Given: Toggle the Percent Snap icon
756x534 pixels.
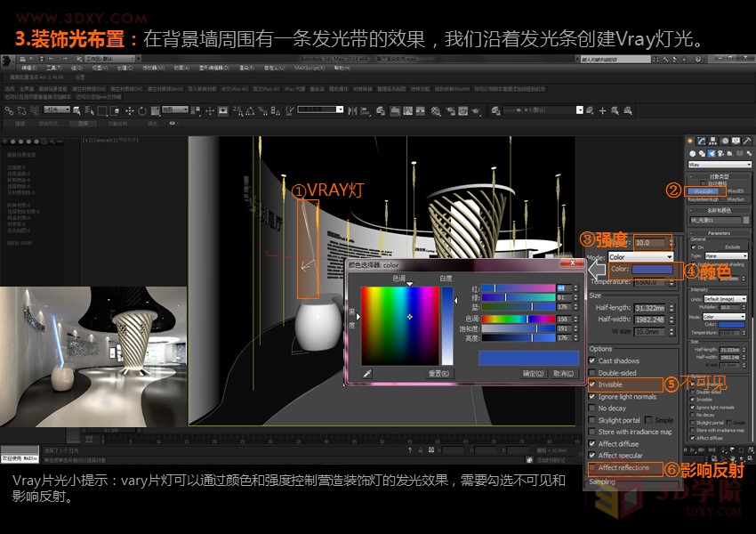Looking at the screenshot, I should point(262,111).
